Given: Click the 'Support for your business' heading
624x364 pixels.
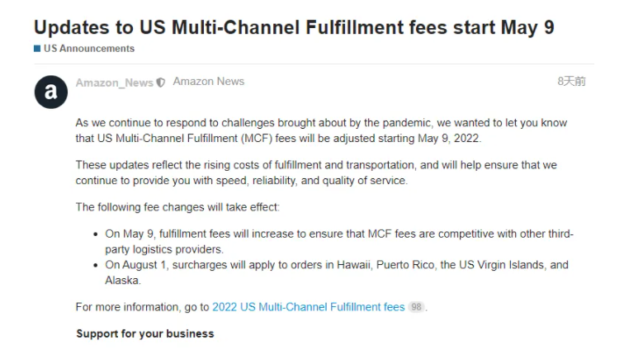Looking at the screenshot, I should [145, 333].
